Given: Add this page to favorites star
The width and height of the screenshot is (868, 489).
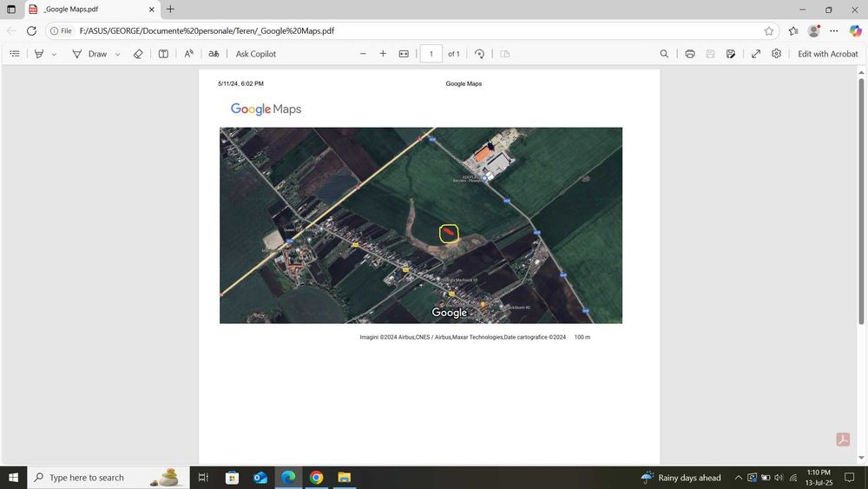Looking at the screenshot, I should tap(769, 31).
